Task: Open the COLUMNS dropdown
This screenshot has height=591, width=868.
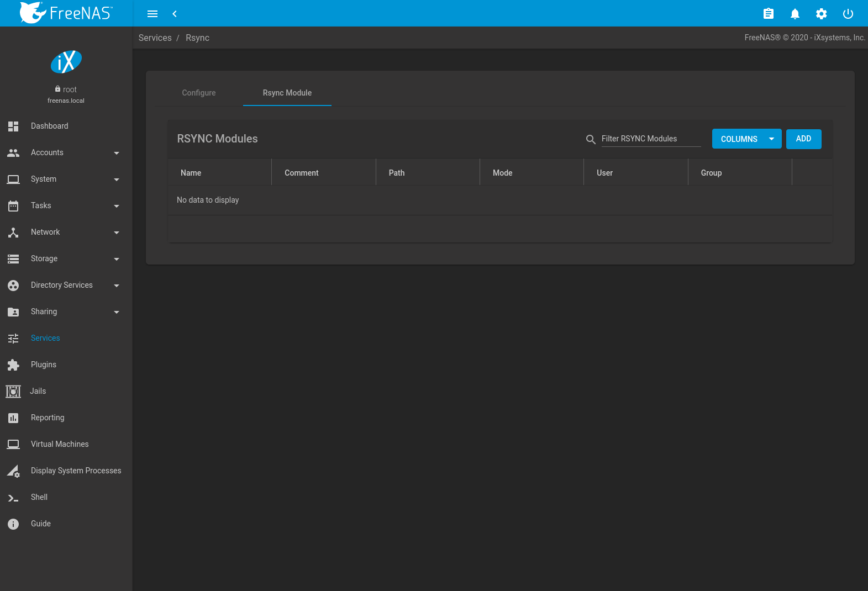Action: [x=746, y=139]
